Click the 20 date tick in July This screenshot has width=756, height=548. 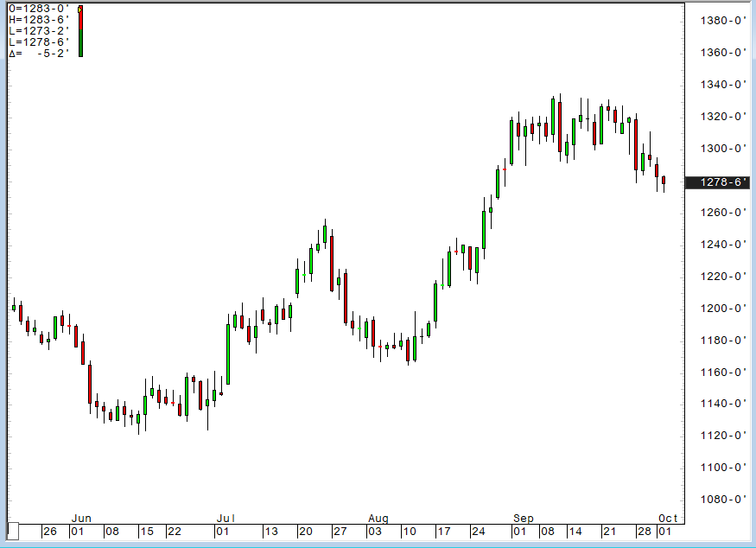306,531
